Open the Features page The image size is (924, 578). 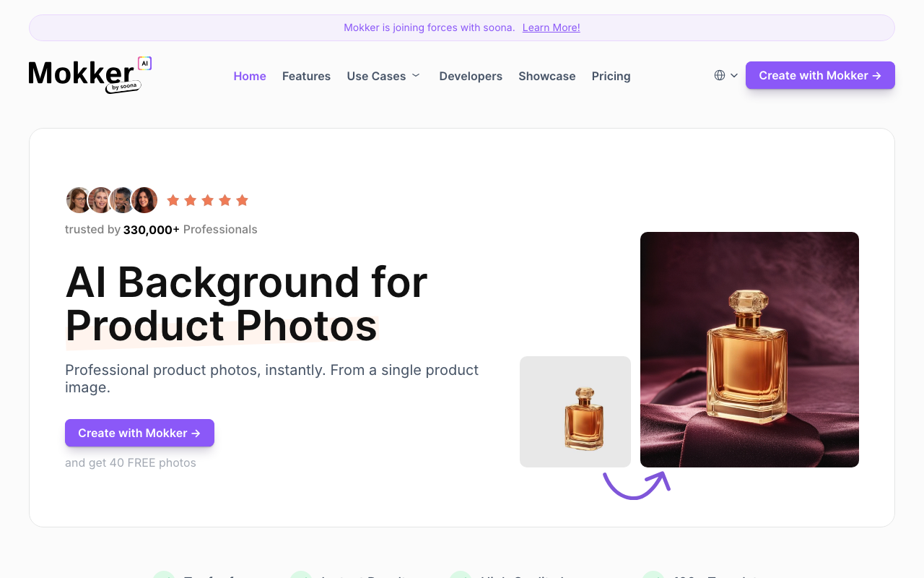(306, 76)
